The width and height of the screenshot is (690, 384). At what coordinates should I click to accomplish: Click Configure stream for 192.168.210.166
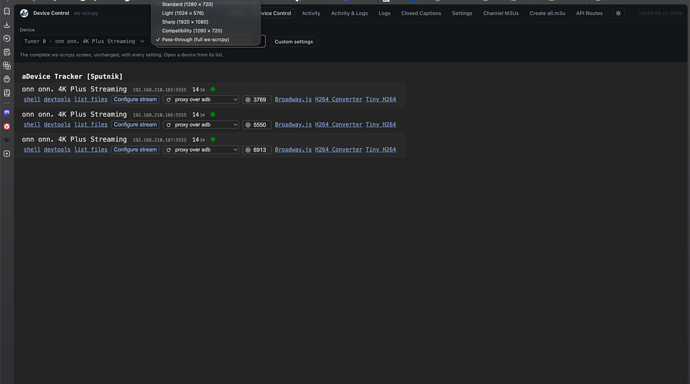coord(135,125)
